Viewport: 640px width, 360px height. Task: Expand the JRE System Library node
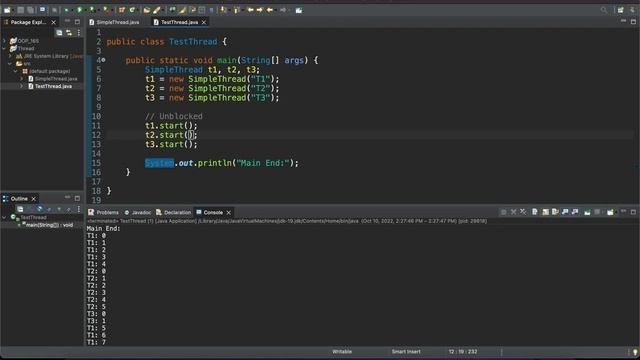point(10,56)
